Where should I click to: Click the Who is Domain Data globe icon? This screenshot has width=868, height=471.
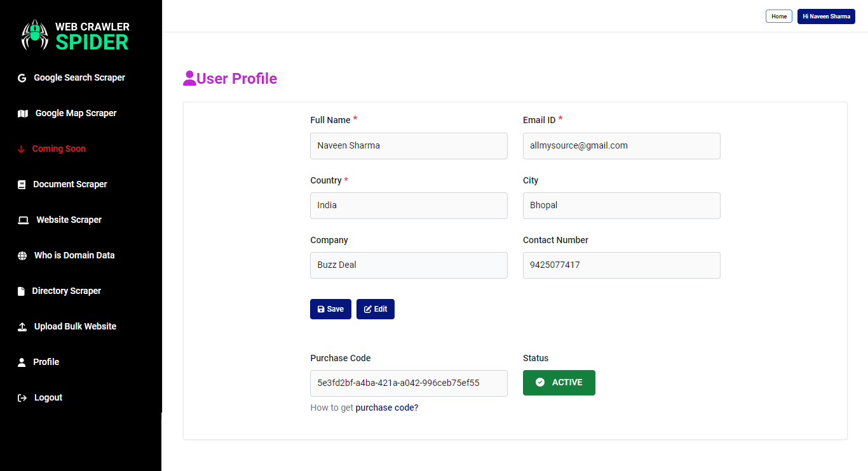[x=22, y=255]
